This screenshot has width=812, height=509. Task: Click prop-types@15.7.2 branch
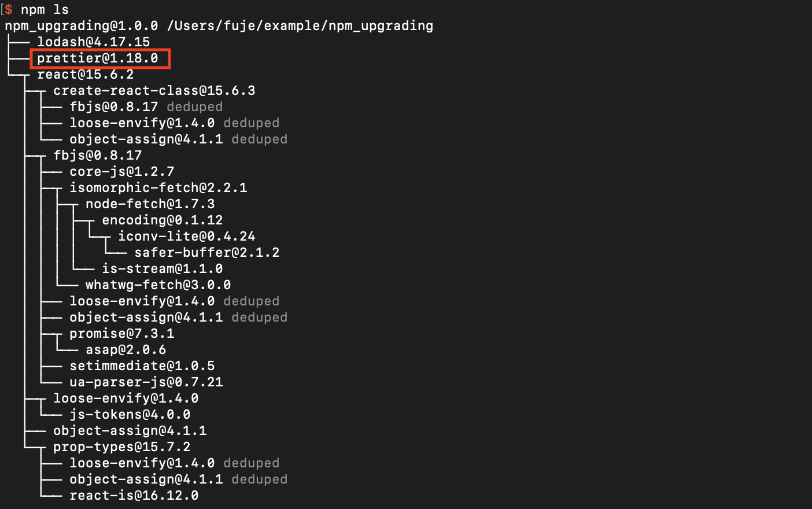click(x=121, y=447)
